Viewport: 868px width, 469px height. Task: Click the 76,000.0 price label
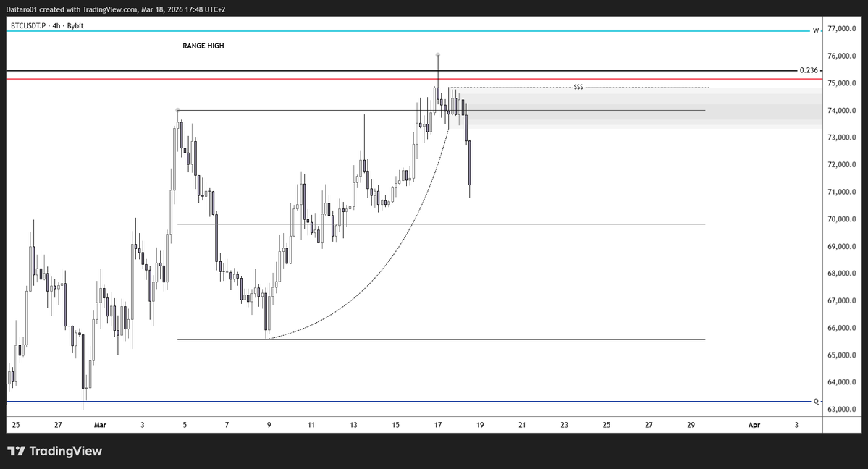(841, 56)
